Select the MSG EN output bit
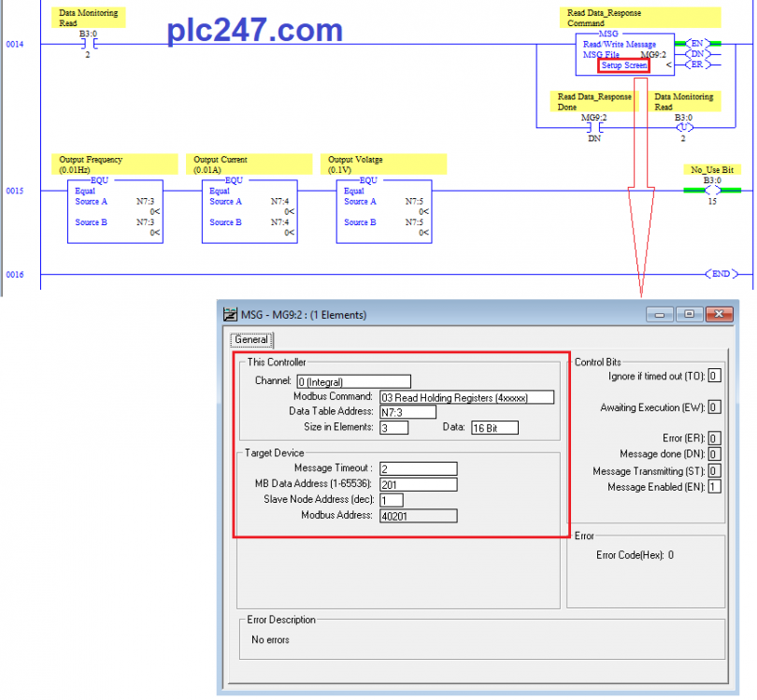Viewport: 757px width, 700px height. click(697, 43)
